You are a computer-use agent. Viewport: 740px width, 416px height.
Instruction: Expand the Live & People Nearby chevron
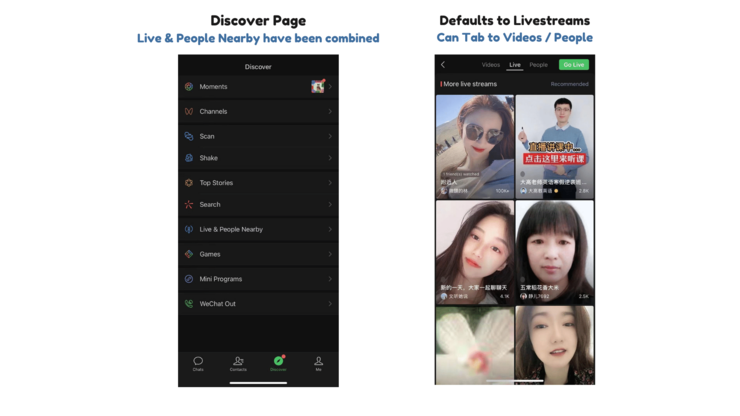[330, 230]
